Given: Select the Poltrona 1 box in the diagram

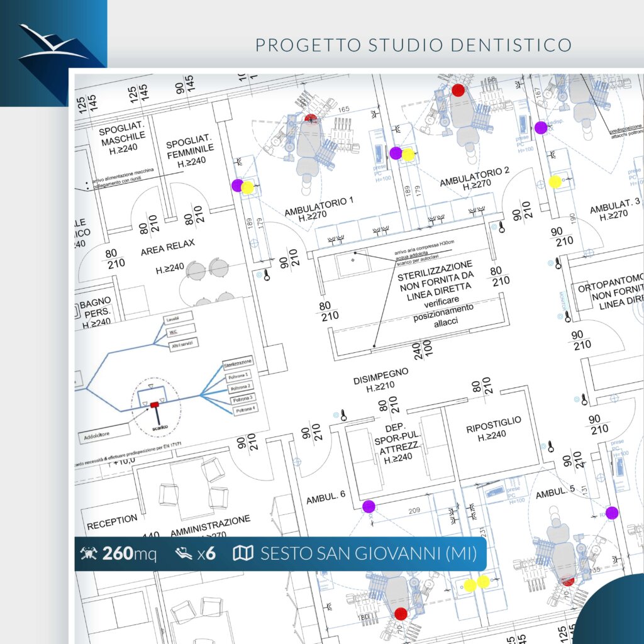Looking at the screenshot, I should (x=239, y=375).
